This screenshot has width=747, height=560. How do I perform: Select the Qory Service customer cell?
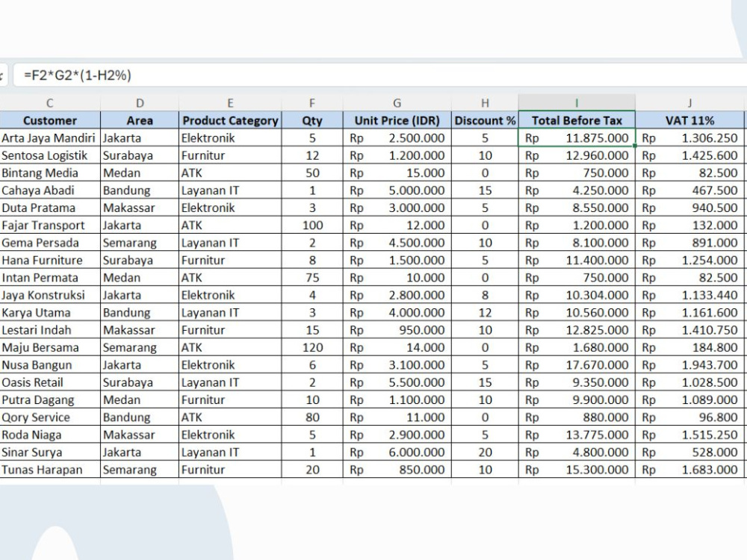[50, 417]
